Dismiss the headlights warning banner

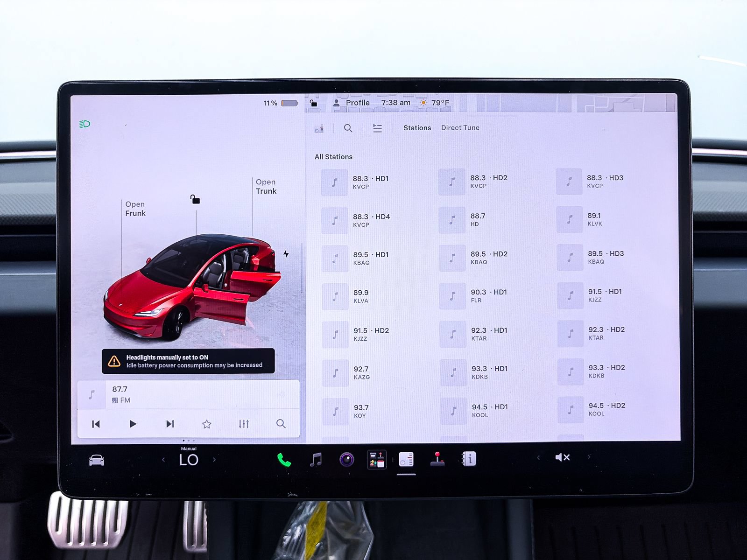188,361
